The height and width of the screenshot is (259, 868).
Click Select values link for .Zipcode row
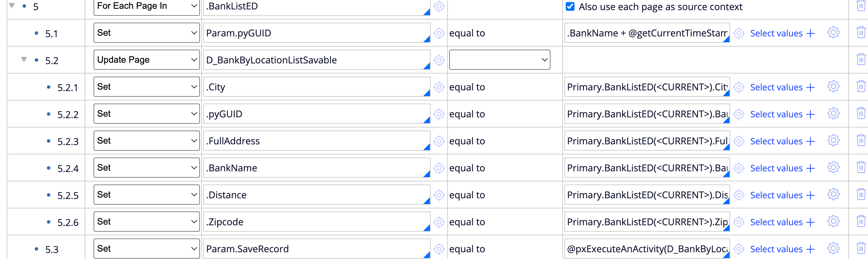[x=776, y=222]
